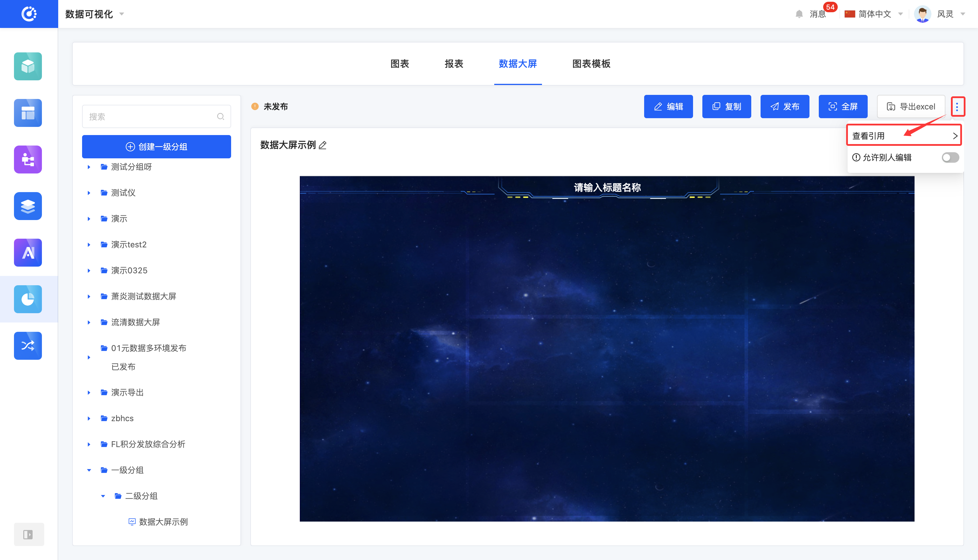Select 数据大屏示例 tree item
Image resolution: width=978 pixels, height=560 pixels.
[x=163, y=522]
